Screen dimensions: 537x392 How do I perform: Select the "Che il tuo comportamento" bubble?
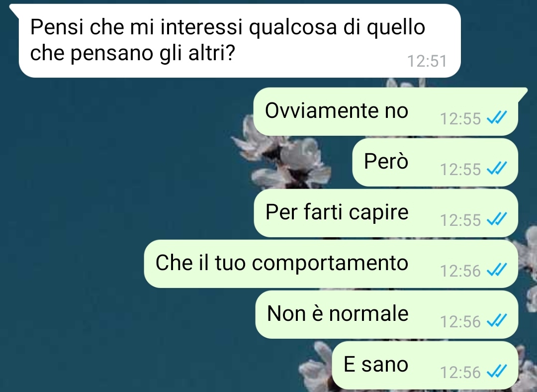click(331, 264)
